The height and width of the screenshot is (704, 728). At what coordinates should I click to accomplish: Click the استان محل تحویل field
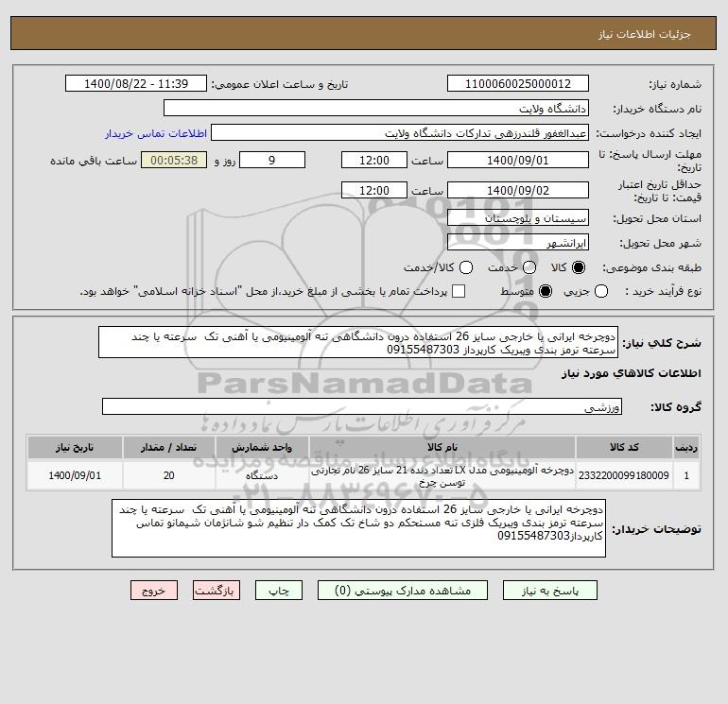click(518, 217)
